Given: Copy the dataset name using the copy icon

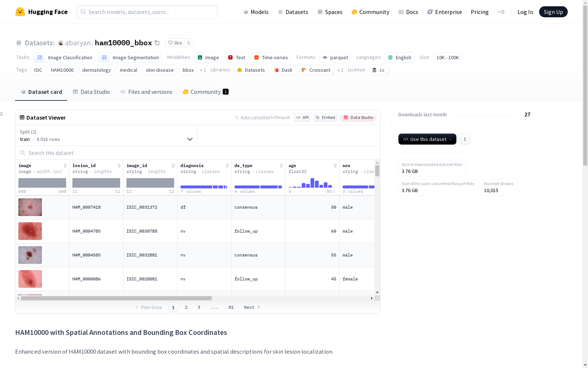Looking at the screenshot, I should pyautogui.click(x=157, y=43).
